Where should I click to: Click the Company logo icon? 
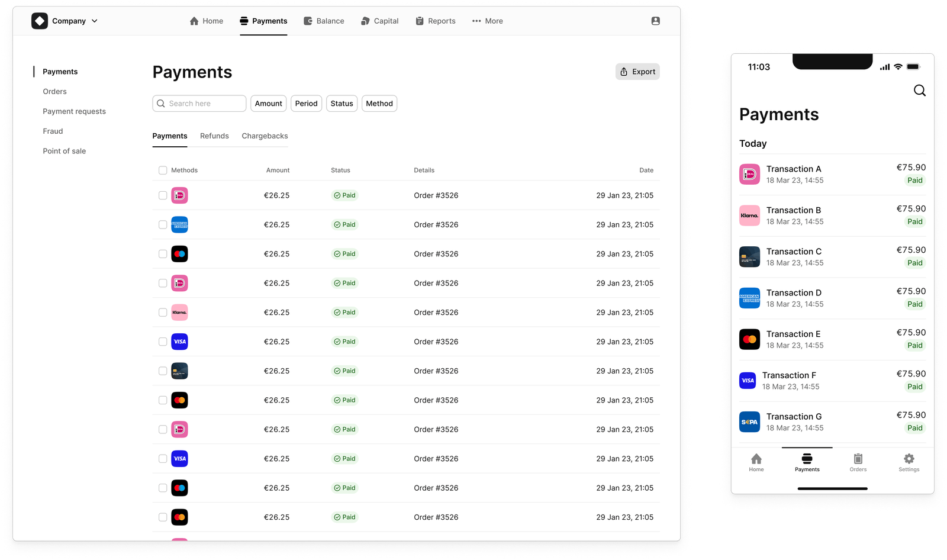[x=40, y=21]
